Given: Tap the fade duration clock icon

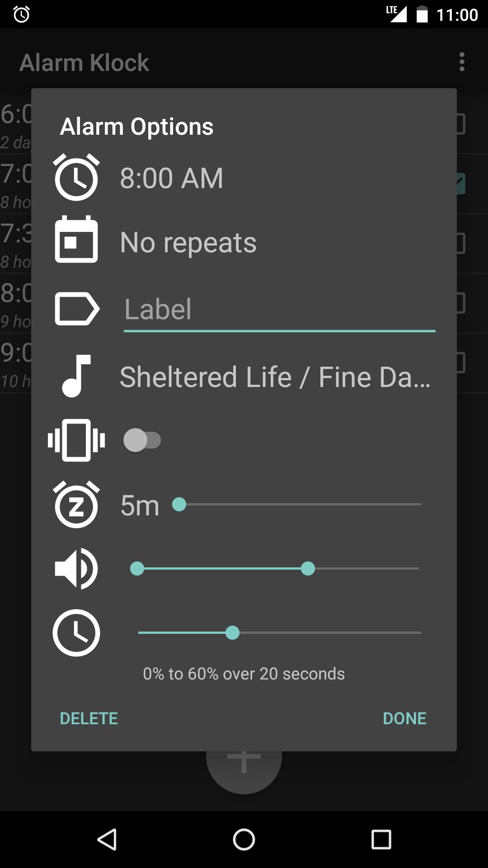Looking at the screenshot, I should pos(76,633).
